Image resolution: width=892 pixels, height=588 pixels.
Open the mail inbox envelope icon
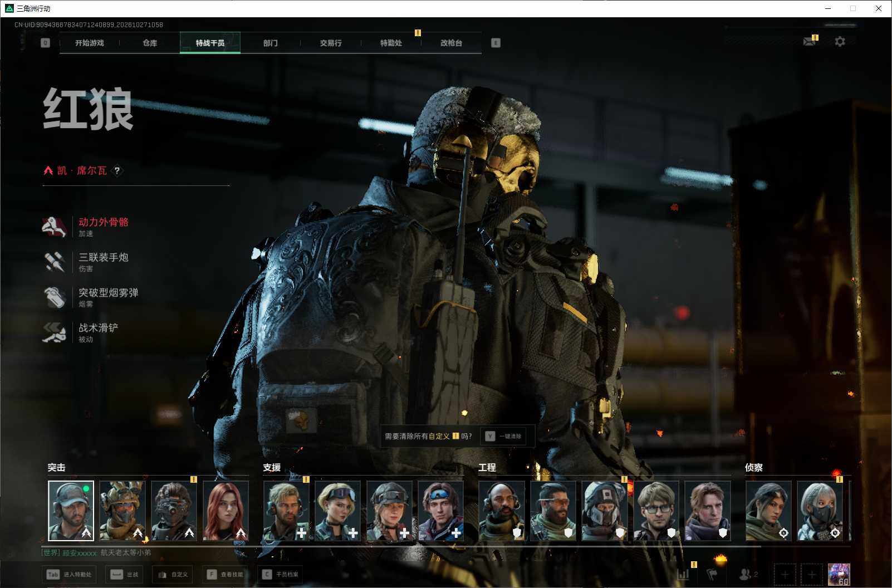pos(810,42)
